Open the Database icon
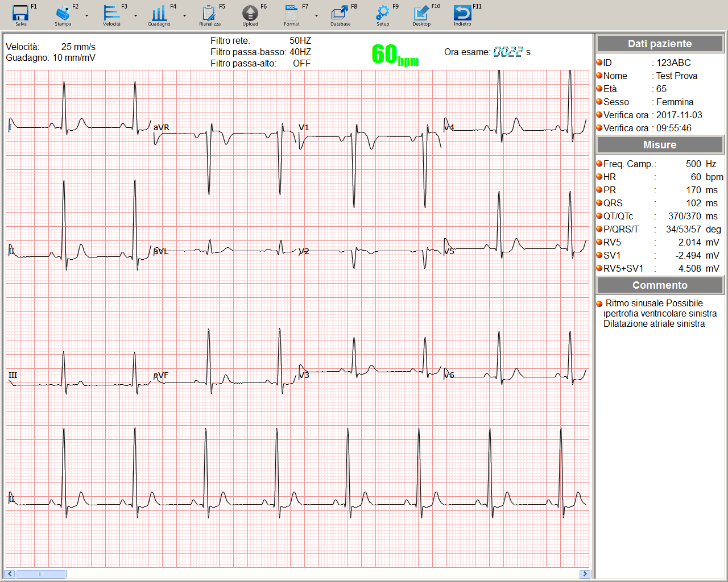The height and width of the screenshot is (582, 728). tap(340, 14)
